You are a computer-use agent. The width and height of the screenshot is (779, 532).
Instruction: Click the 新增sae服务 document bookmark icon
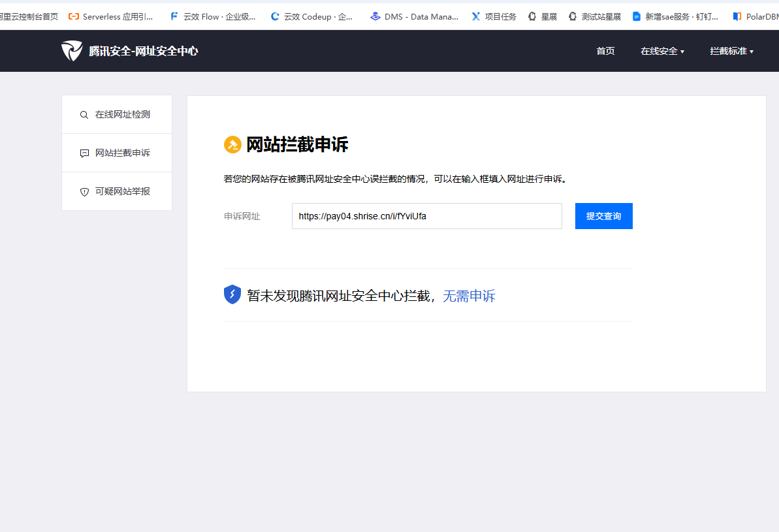[637, 16]
